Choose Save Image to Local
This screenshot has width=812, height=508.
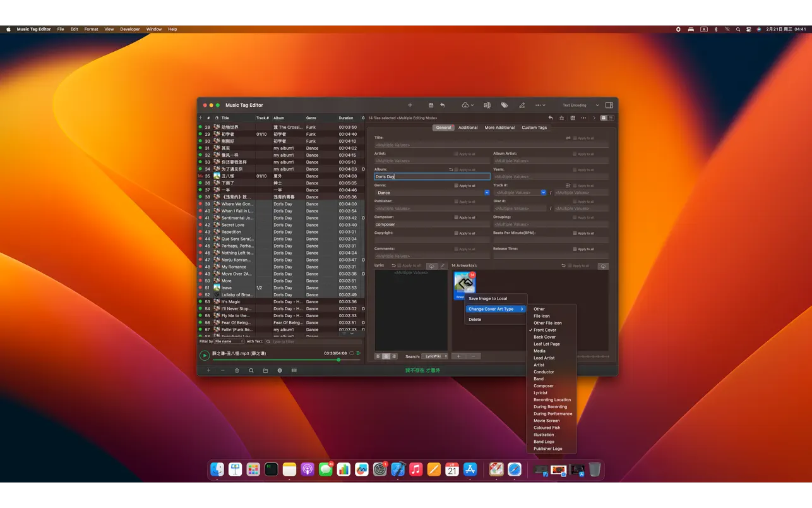(x=487, y=298)
